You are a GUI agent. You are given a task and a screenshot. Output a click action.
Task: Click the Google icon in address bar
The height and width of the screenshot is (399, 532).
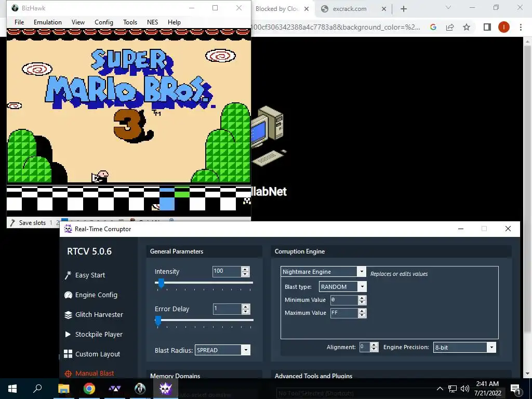point(433,27)
